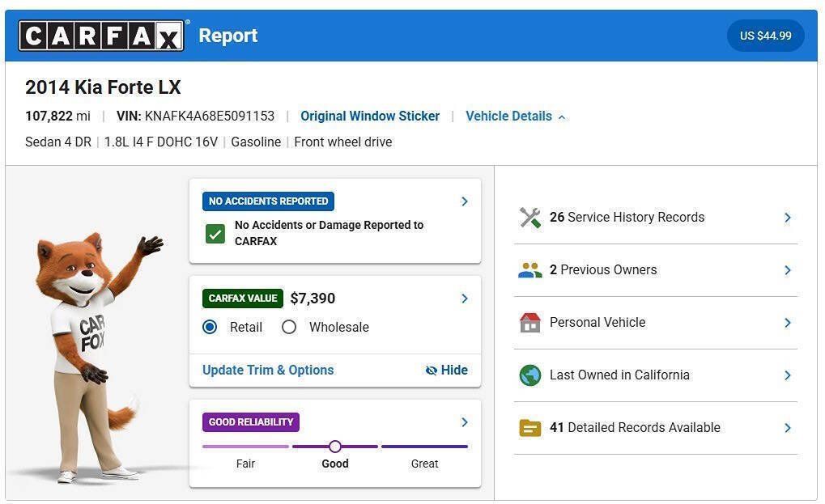Image resolution: width=825 pixels, height=504 pixels.
Task: Select the Retail value option
Action: coord(210,327)
